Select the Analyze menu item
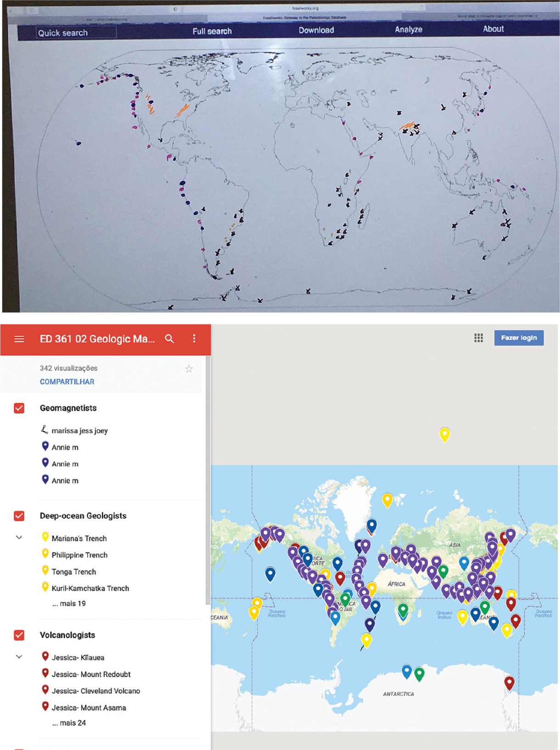 point(409,29)
